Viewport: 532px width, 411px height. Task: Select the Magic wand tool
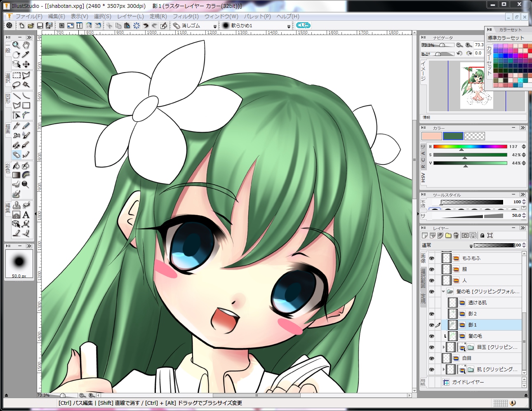click(26, 85)
